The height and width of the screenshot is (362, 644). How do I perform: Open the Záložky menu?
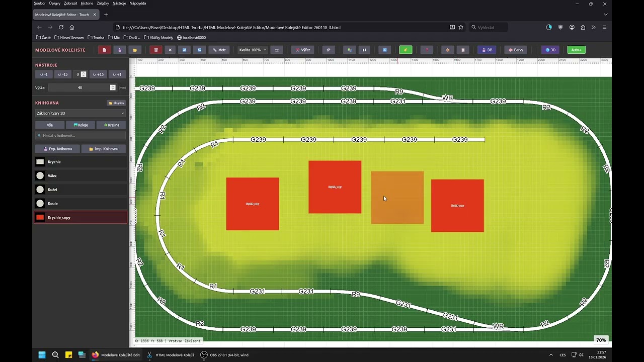click(x=103, y=3)
